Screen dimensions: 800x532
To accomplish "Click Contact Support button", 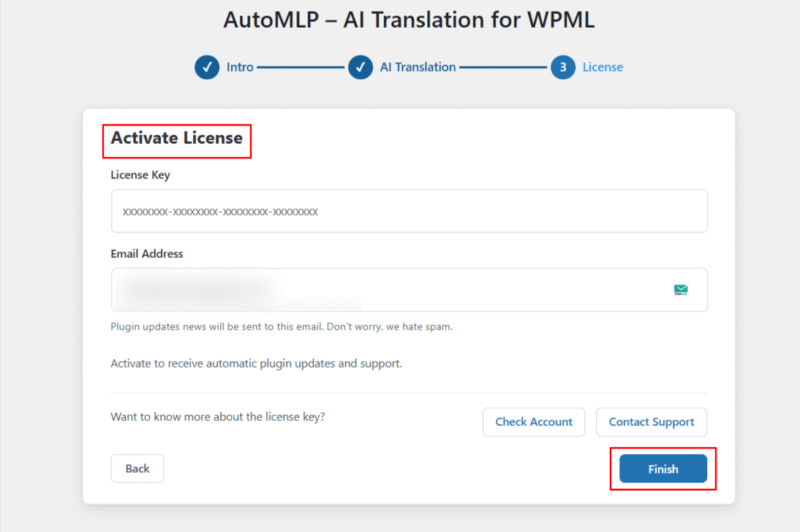I will [x=651, y=422].
